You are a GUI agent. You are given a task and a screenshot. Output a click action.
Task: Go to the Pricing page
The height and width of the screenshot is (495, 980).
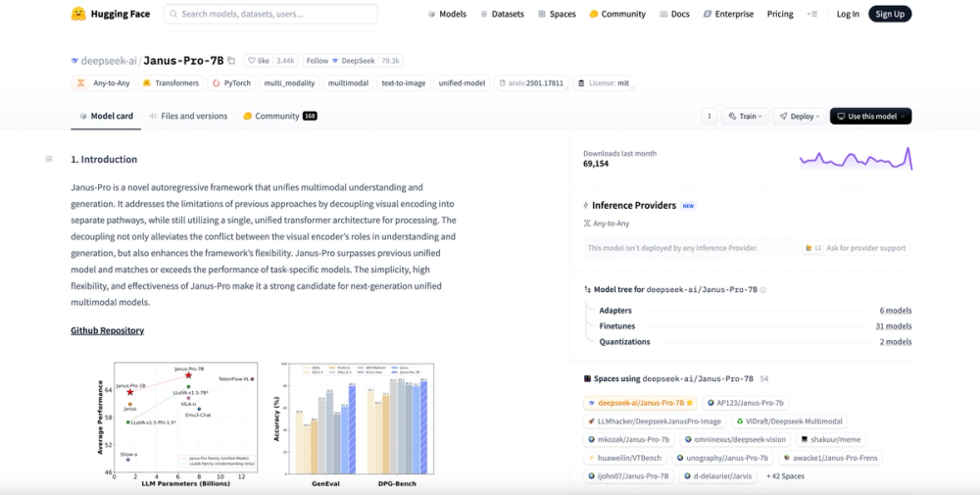tap(780, 14)
